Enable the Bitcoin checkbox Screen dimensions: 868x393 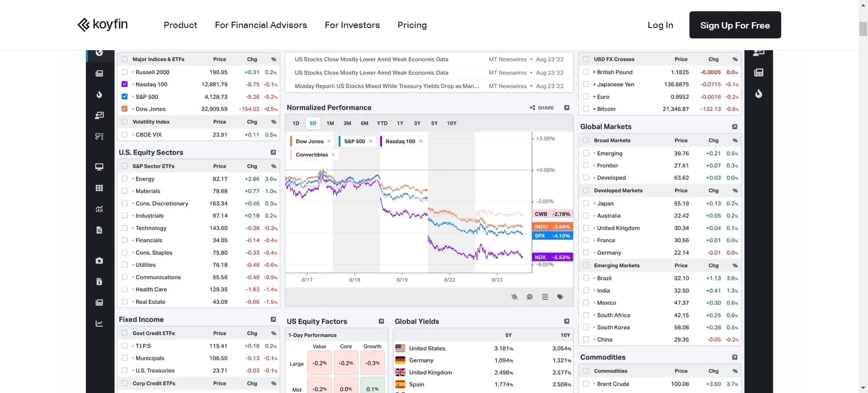click(x=586, y=109)
